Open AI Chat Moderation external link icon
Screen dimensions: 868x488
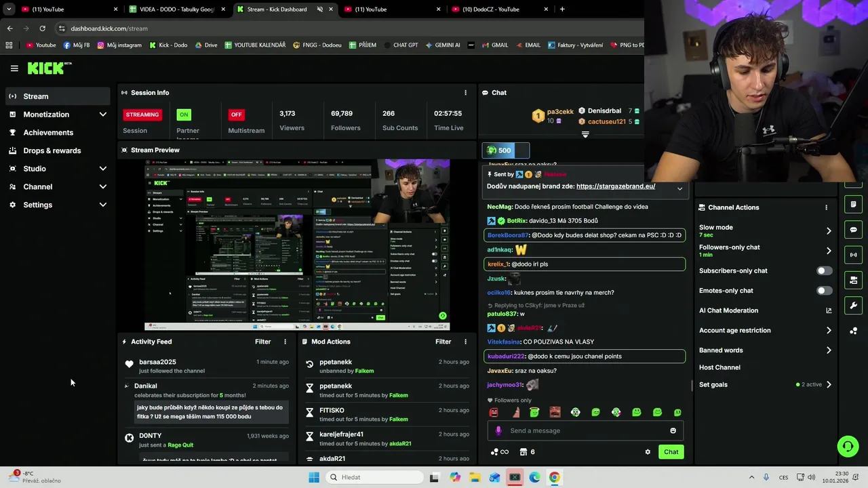pyautogui.click(x=828, y=310)
